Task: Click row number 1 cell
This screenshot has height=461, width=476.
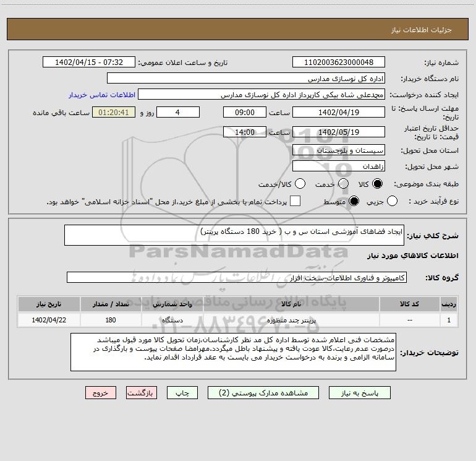Action: pyautogui.click(x=449, y=320)
